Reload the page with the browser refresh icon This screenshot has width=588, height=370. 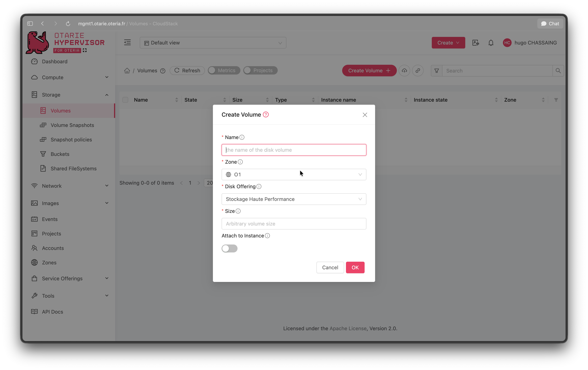click(68, 23)
